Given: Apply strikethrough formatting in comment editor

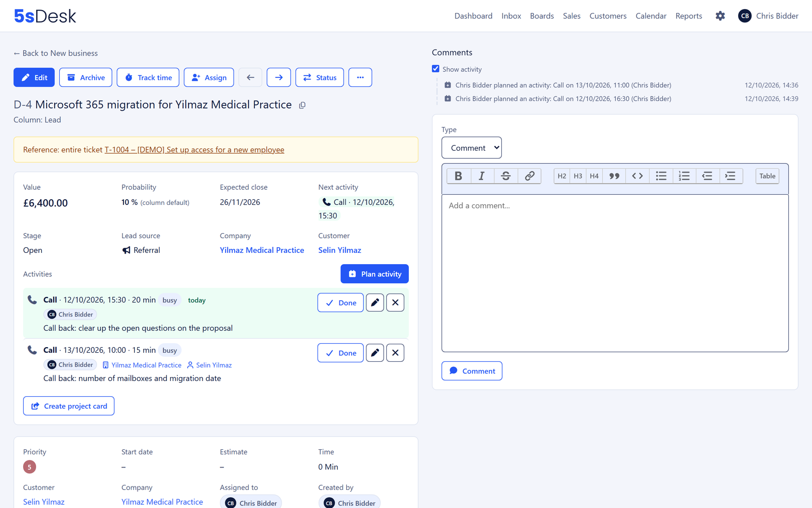Looking at the screenshot, I should click(506, 176).
